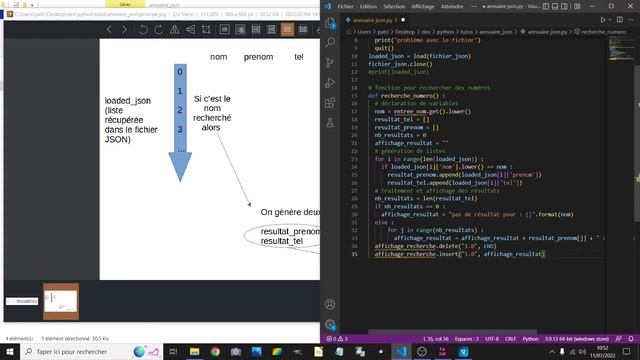
Task: Flip image horizontally in viewer toolbar
Action: 174,29
